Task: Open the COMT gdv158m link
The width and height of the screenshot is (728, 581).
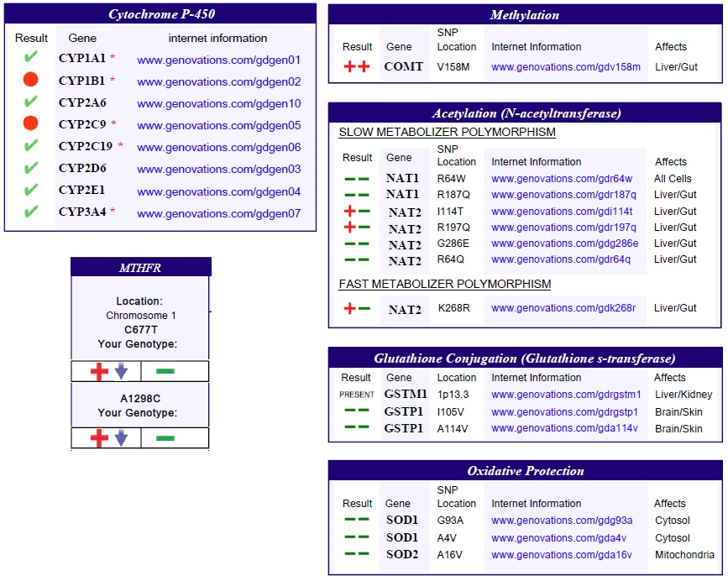Action: coord(566,67)
